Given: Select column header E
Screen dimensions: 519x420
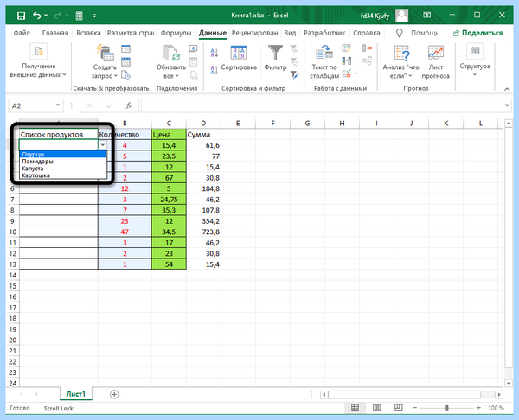Looking at the screenshot, I should click(238, 124).
